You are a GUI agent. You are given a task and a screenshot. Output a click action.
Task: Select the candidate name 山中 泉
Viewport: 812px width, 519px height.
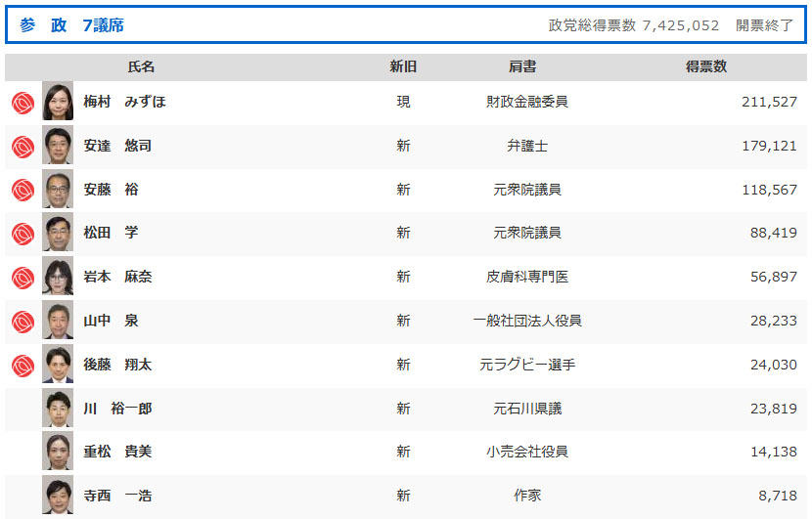coord(111,321)
